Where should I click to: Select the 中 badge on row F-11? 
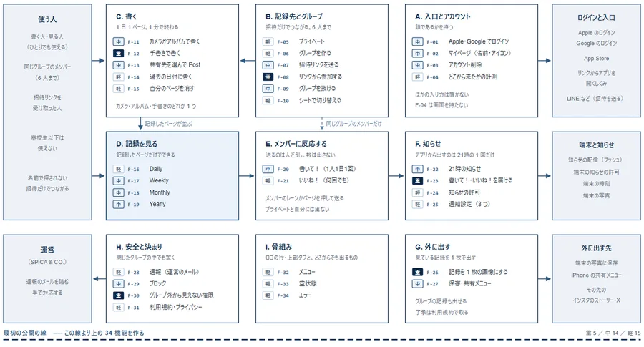coord(118,42)
